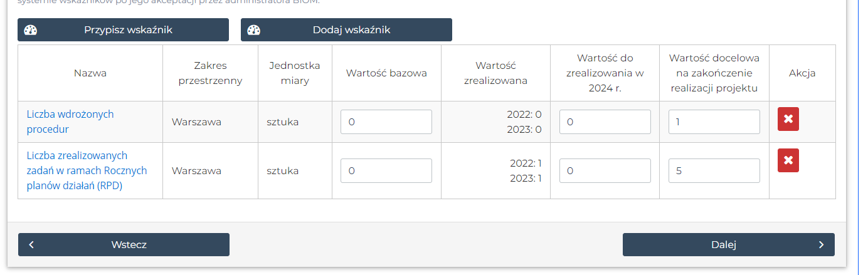The image size is (868, 275).
Task: Focus 2024 value field for wdrożonych procedur
Action: [605, 122]
